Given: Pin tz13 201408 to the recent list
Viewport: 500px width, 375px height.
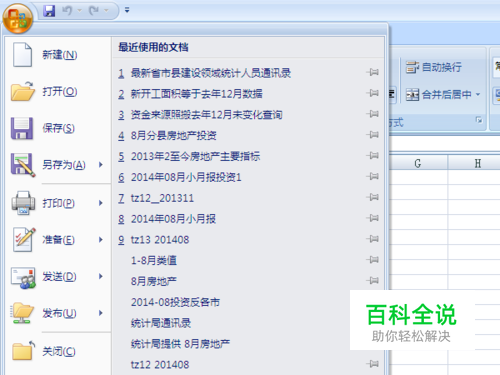Looking at the screenshot, I should pos(373,239).
